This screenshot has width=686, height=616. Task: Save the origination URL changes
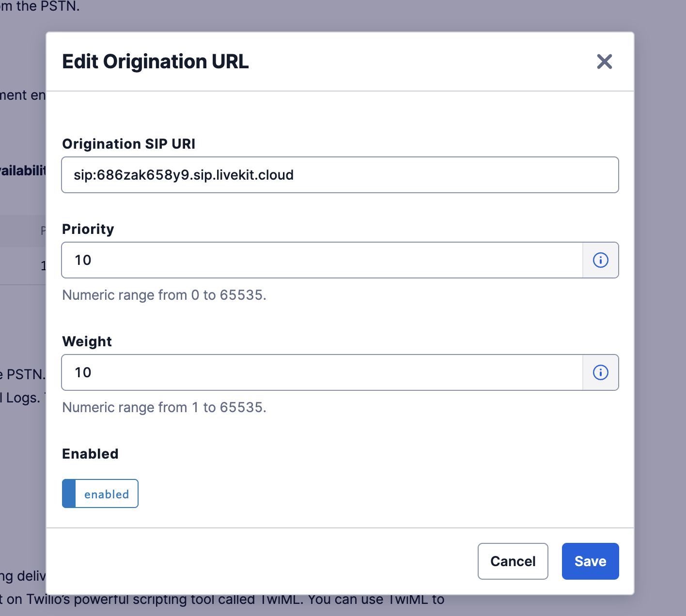pyautogui.click(x=590, y=561)
